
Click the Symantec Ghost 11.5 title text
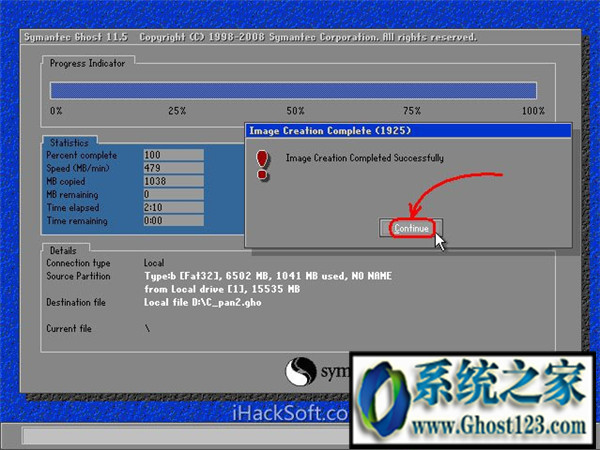coord(76,37)
